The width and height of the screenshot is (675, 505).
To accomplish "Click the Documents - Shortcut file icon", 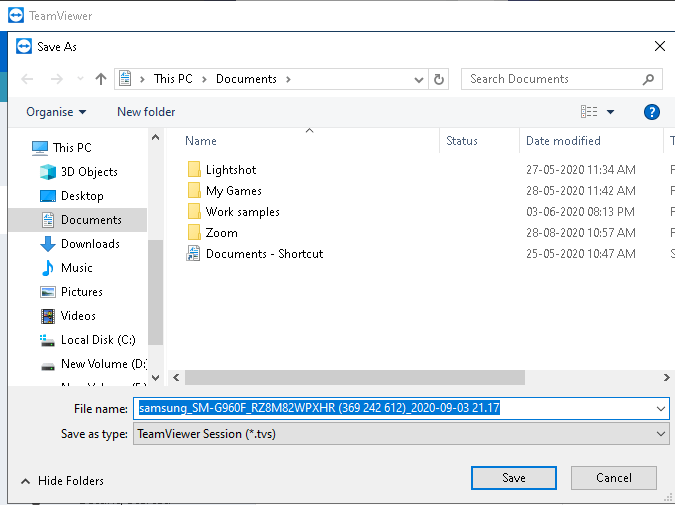I will pos(193,253).
